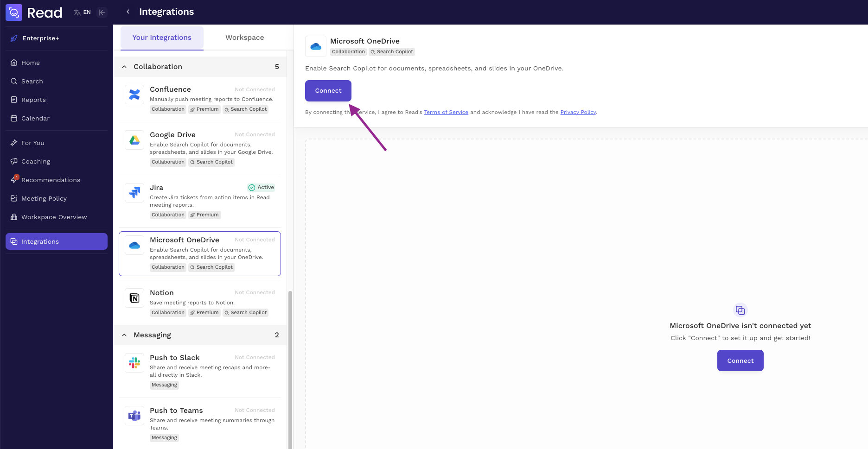Screen dimensions: 868x449
Task: Open Reports in the sidebar
Action: (x=57, y=100)
